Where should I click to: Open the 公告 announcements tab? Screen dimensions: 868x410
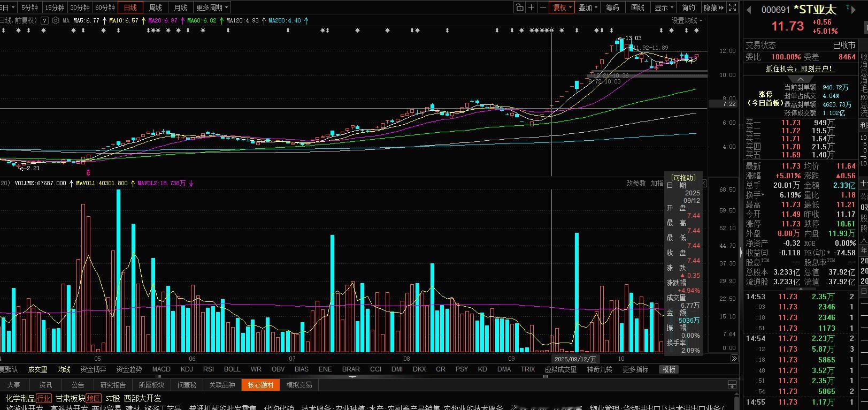(78, 385)
